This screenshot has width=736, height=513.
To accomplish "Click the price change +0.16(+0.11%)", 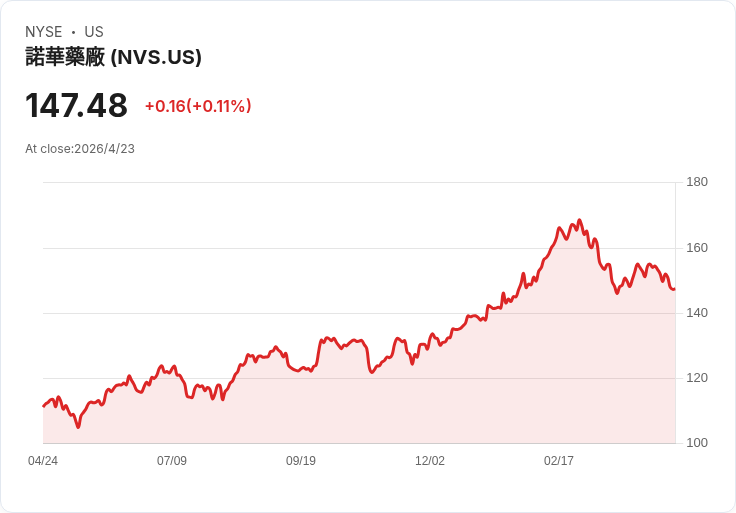I will pyautogui.click(x=198, y=106).
